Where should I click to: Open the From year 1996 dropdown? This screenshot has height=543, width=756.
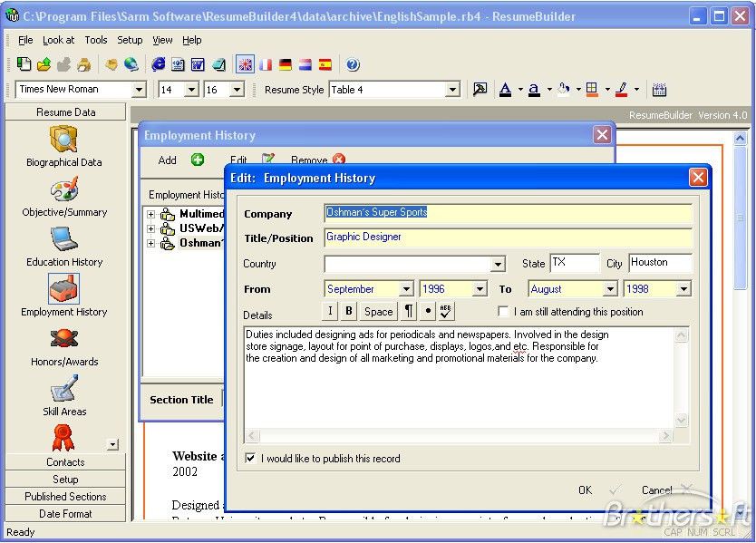[480, 289]
